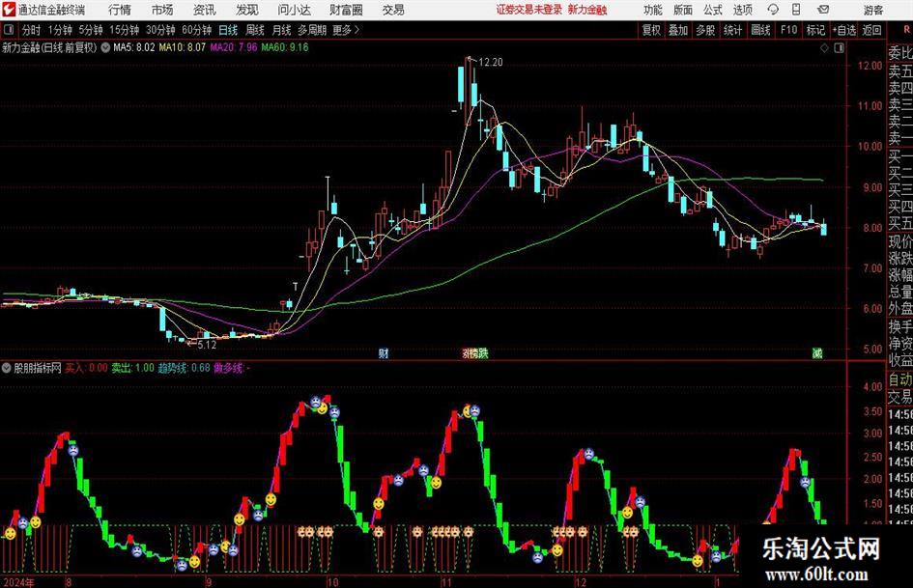Click the 新力金融 stock name in header

pos(587,10)
